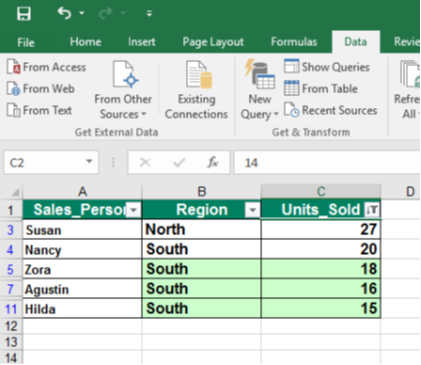421x365 pixels.
Task: Open the Region filter dropdown
Action: (x=252, y=210)
